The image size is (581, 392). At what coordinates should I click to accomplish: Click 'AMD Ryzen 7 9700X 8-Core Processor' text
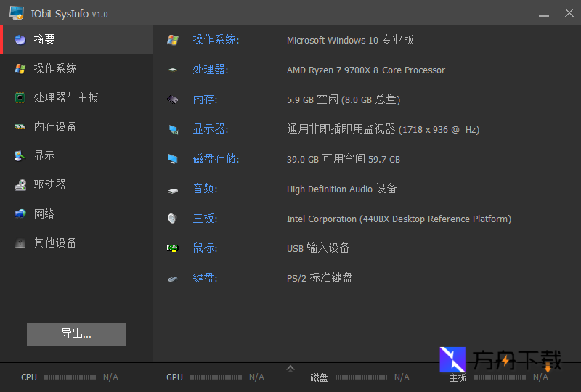366,70
